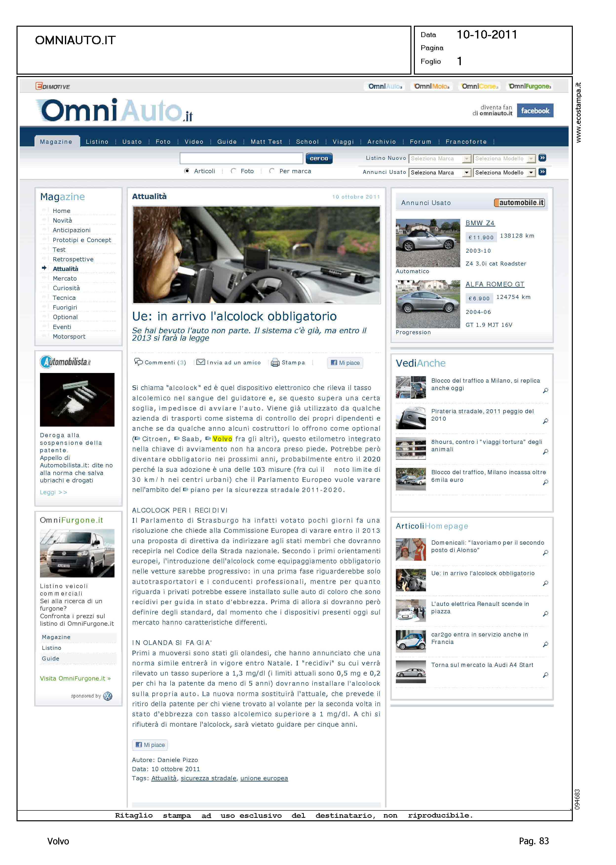
Task: Click magnifier icon beside car2go article
Action: (x=545, y=644)
